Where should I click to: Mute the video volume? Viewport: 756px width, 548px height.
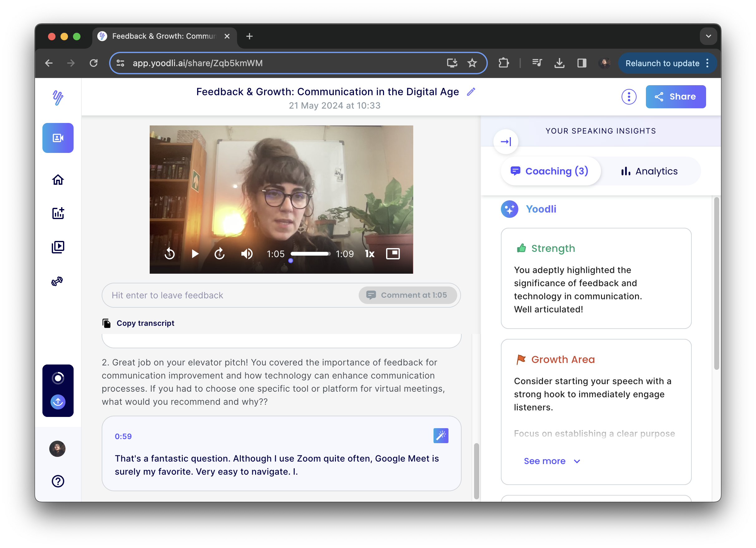tap(247, 254)
